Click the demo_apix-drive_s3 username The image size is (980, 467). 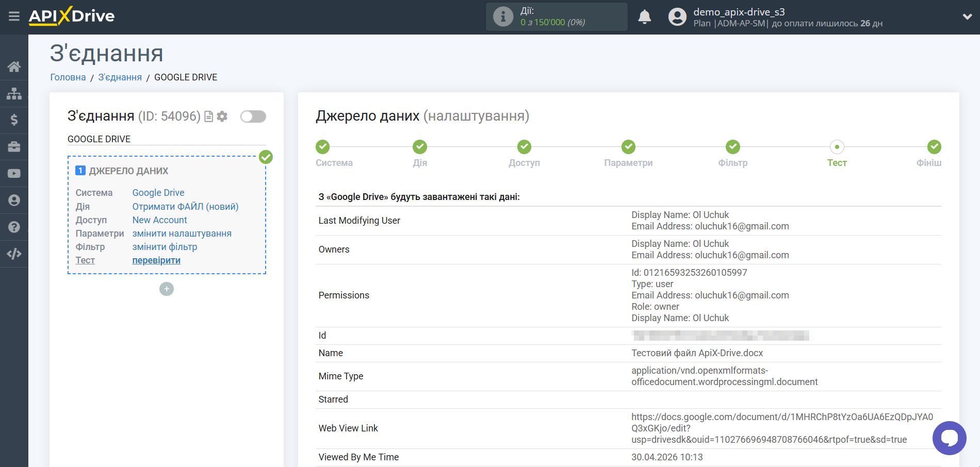tap(739, 12)
